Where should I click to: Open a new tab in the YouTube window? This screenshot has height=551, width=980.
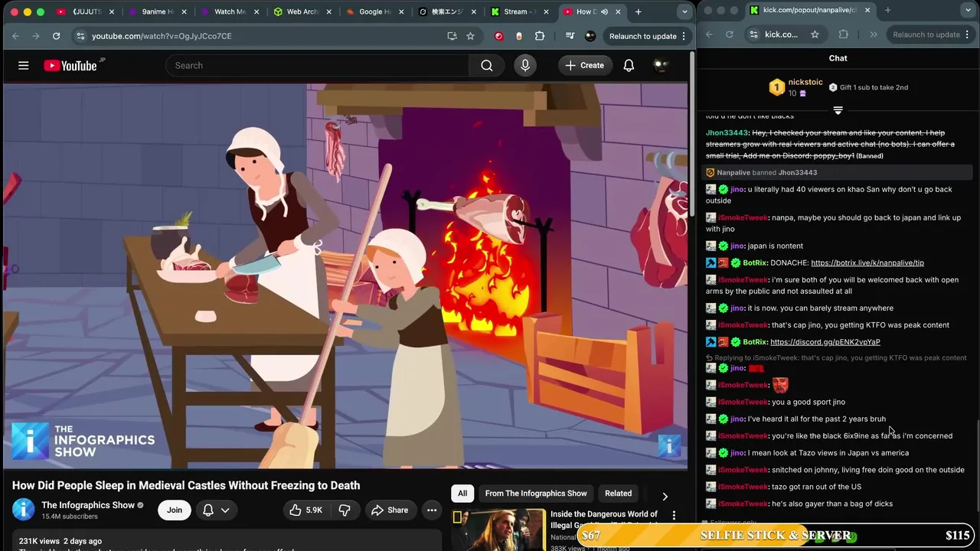point(639,11)
